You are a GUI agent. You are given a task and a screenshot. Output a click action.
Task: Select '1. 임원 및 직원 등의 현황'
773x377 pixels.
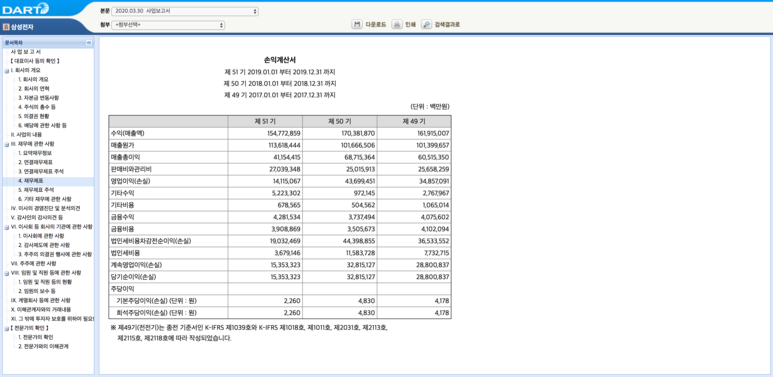(45, 282)
